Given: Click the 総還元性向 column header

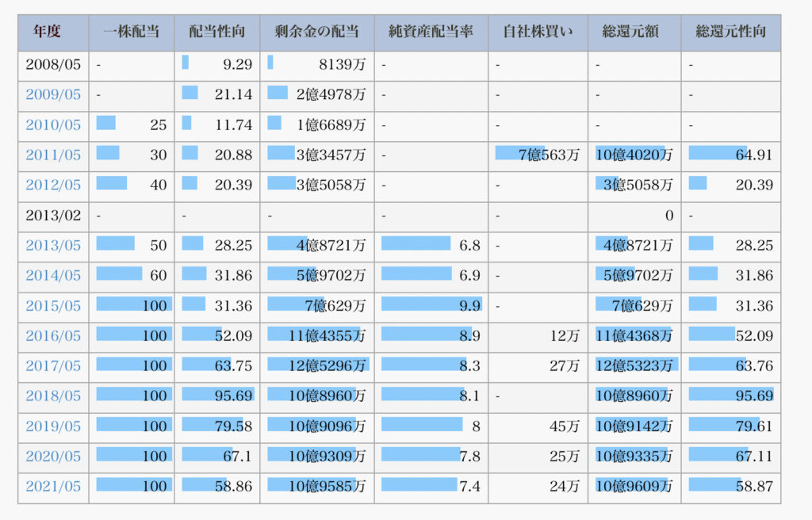Looking at the screenshot, I should pyautogui.click(x=730, y=32).
